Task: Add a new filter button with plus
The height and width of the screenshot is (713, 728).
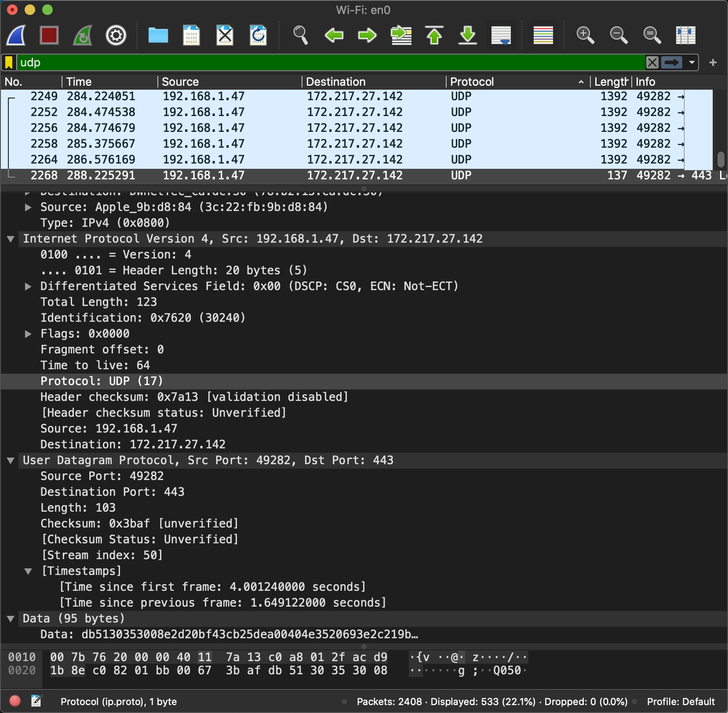Action: [x=713, y=62]
